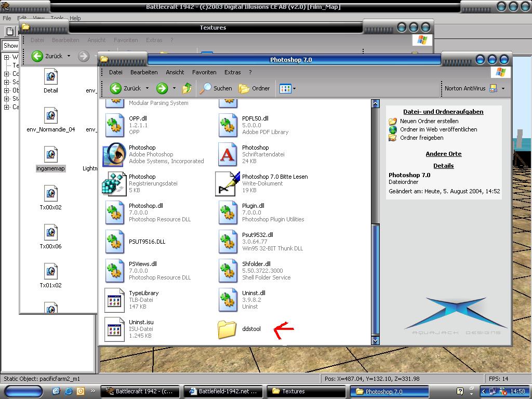Open the Extras menu in Photoshop 7.0 window
This screenshot has width=532, height=399.
[x=232, y=72]
